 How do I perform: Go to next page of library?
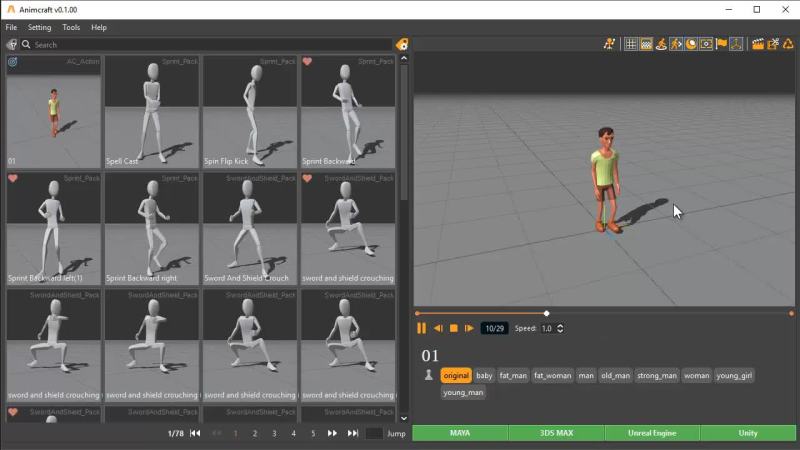tap(332, 433)
